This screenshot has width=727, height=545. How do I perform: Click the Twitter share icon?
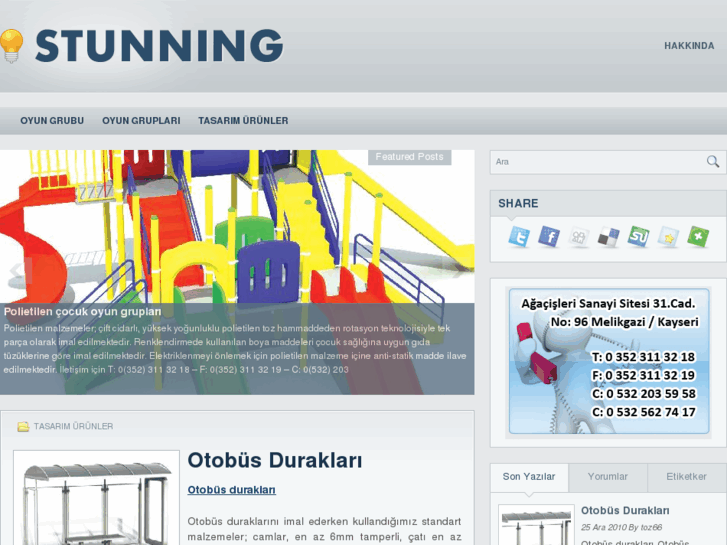[519, 237]
